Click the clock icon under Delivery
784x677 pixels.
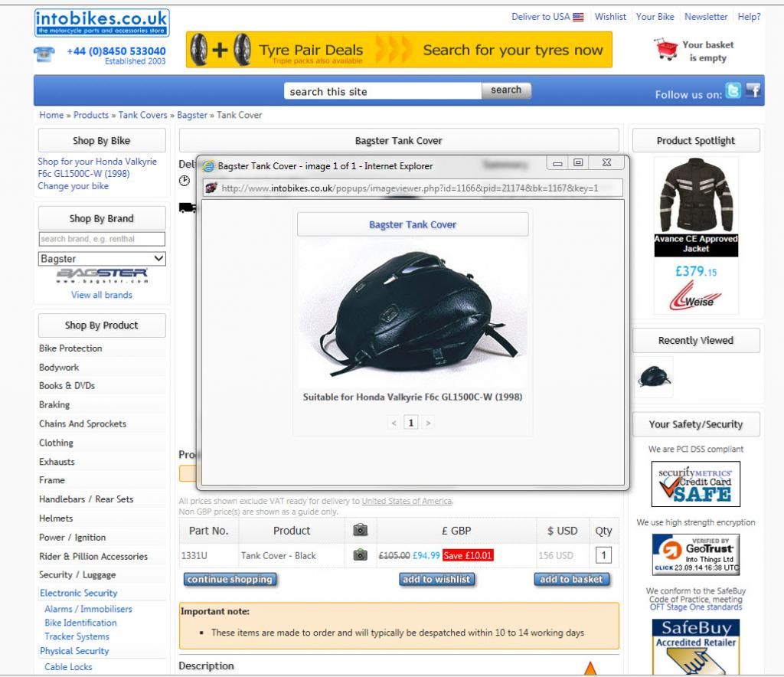[185, 181]
